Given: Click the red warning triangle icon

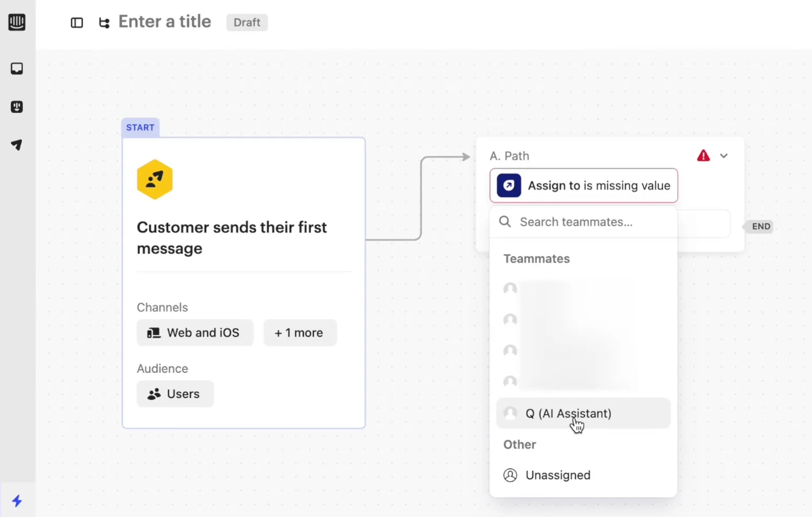Looking at the screenshot, I should [703, 156].
